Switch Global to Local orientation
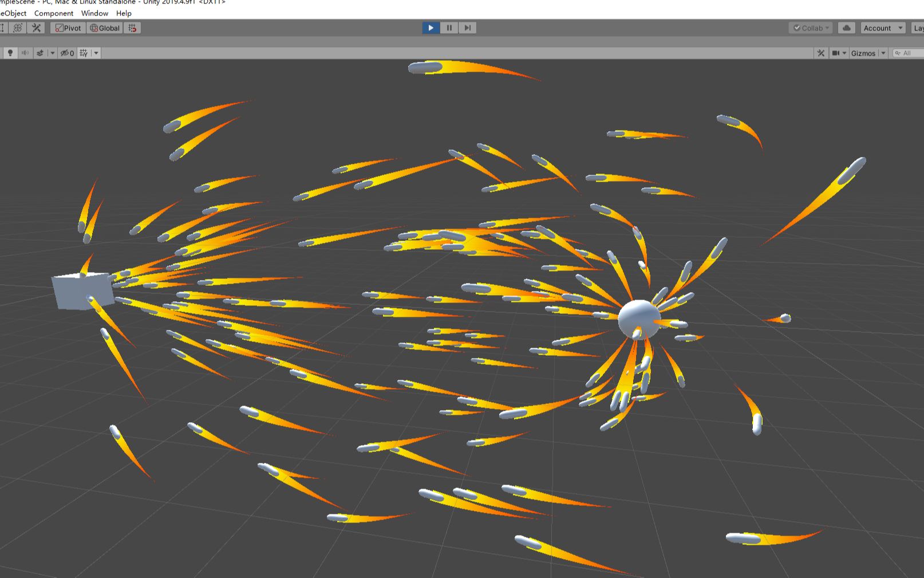 click(106, 27)
